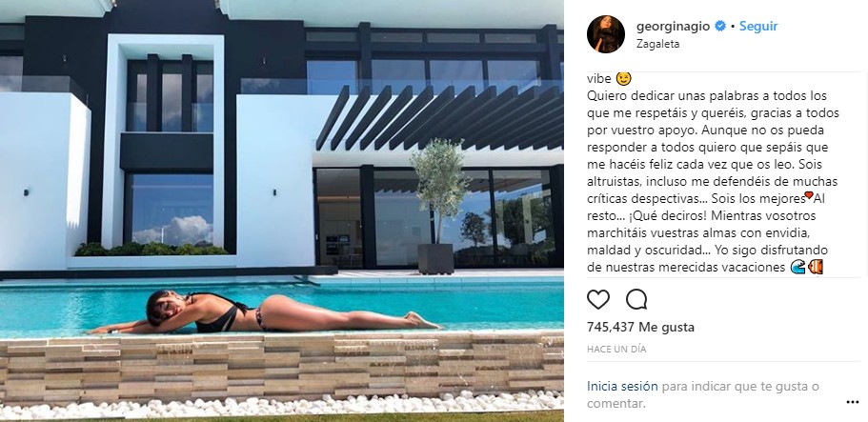This screenshot has height=422, width=868.
Task: Open the georginagio profile avatar
Action: 606,34
